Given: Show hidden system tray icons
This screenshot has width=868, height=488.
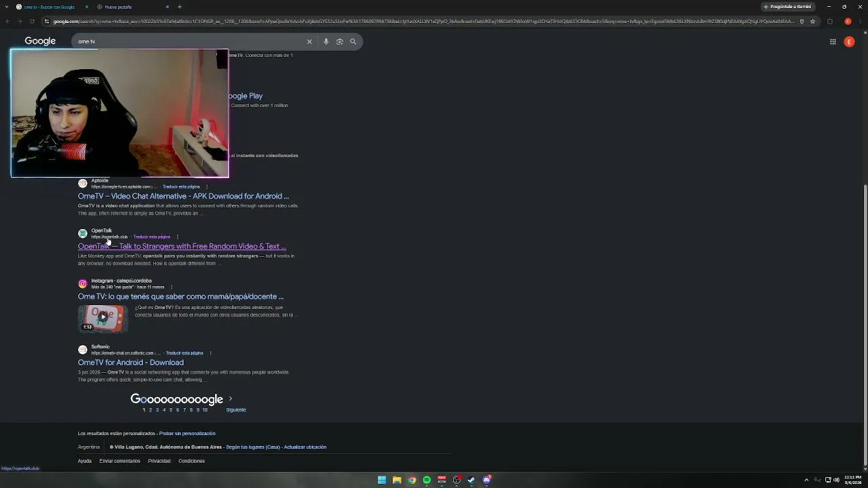Looking at the screenshot, I should click(x=806, y=480).
